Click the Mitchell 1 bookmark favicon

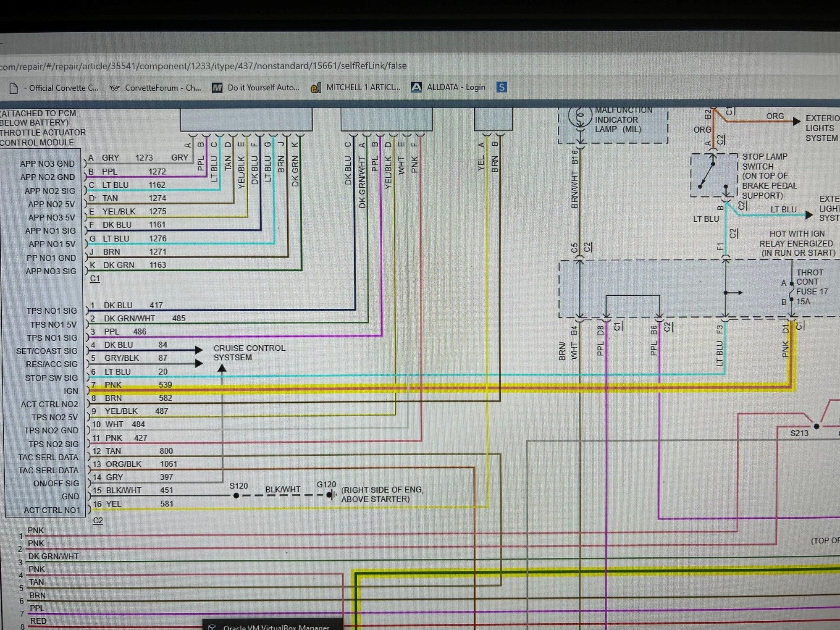(315, 88)
